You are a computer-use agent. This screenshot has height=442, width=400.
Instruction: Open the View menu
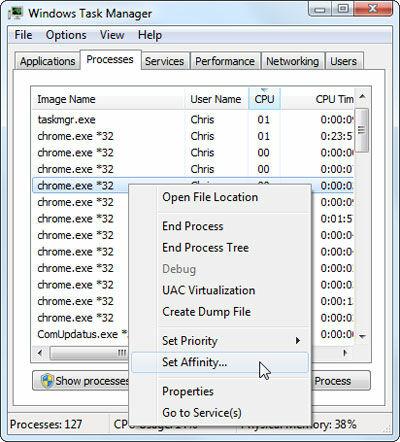click(x=112, y=35)
